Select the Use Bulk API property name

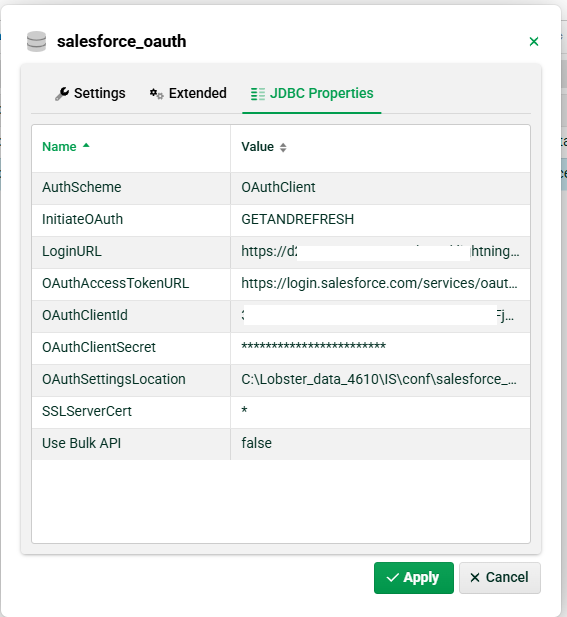tap(81, 443)
